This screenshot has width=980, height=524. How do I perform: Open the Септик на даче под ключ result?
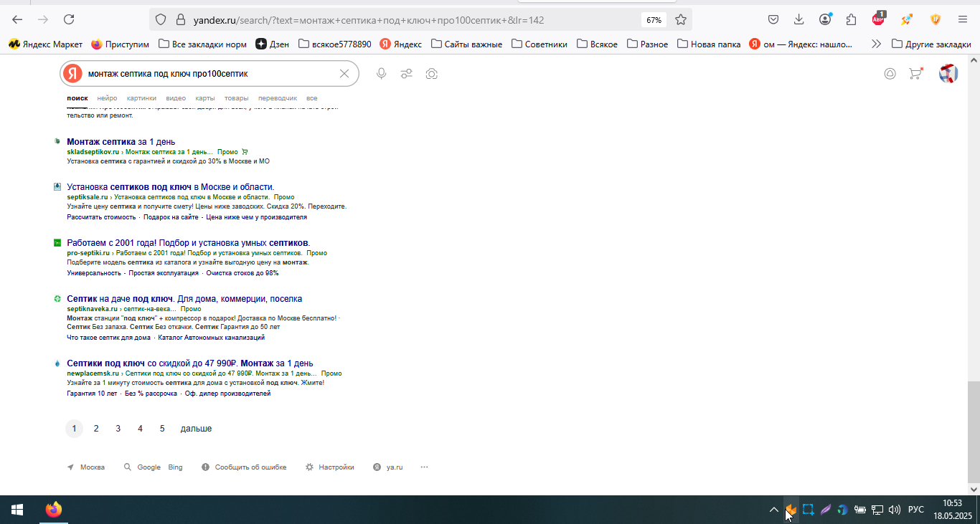coord(184,298)
